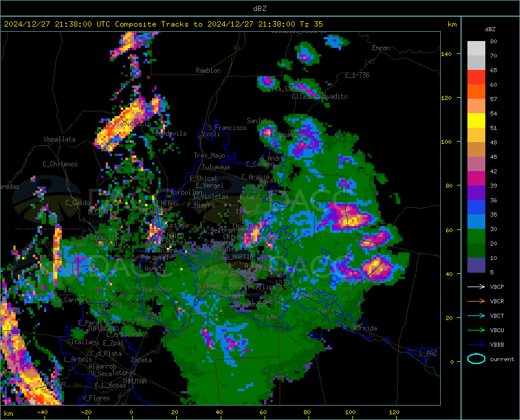
Task: Click the dBZ title at top
Action: pos(259,9)
